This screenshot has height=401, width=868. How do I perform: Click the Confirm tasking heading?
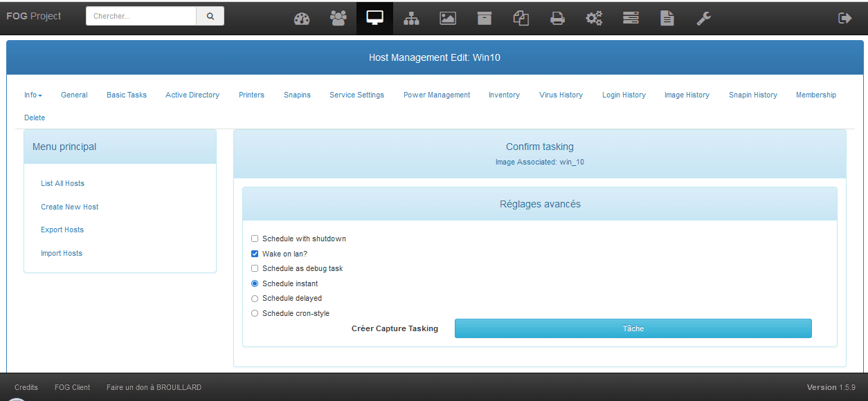[540, 147]
